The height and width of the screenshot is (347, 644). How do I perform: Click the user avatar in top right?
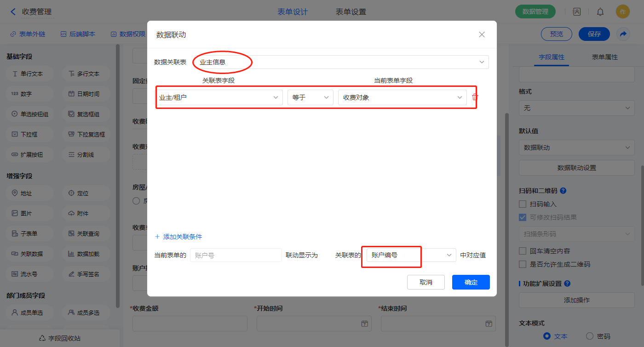coord(622,12)
